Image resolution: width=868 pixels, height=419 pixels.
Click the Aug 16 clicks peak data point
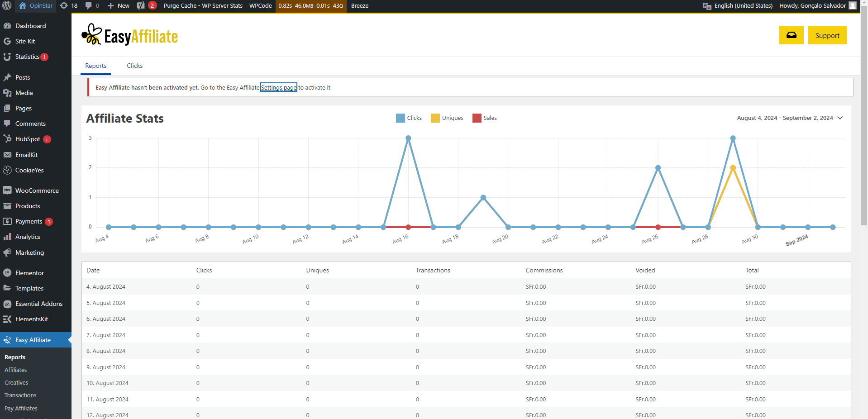pyautogui.click(x=408, y=138)
